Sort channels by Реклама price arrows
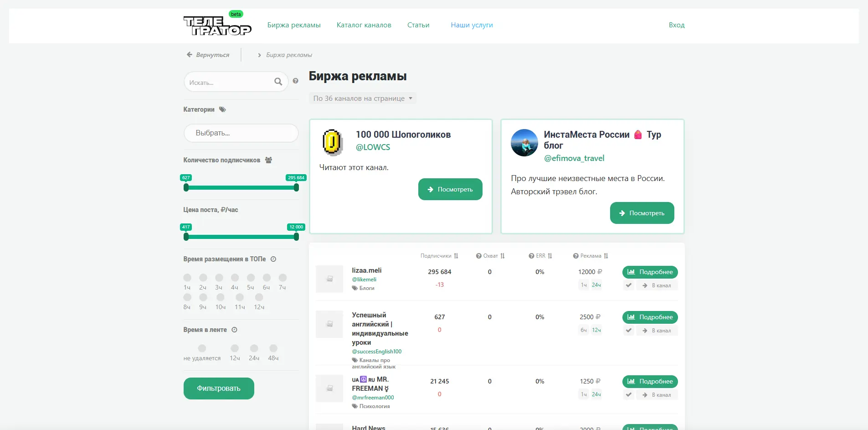Image resolution: width=868 pixels, height=430 pixels. (606, 256)
